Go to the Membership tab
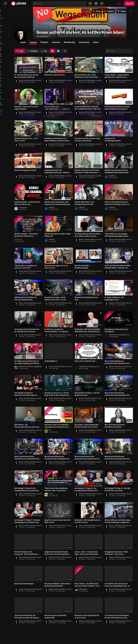The image size is (138, 644). [x=69, y=42]
